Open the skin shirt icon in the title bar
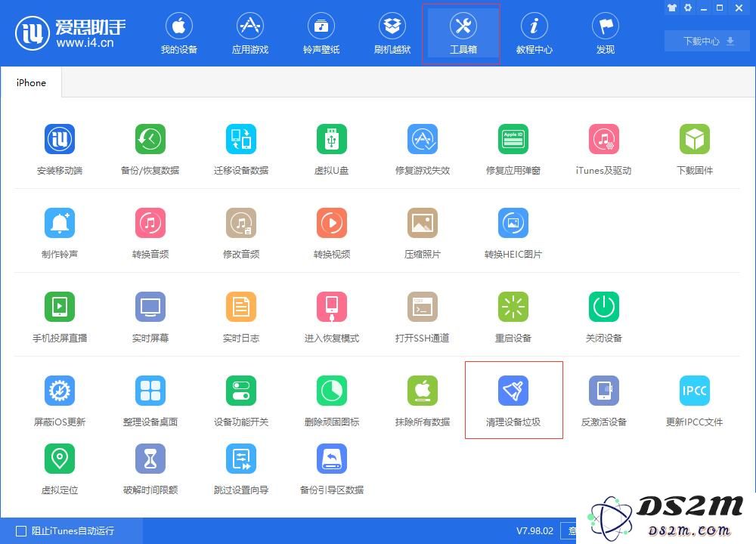 (x=672, y=8)
